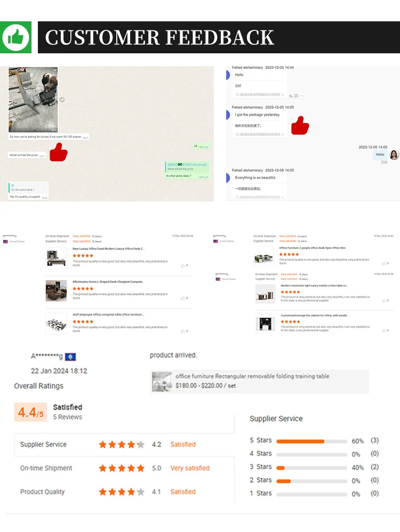Screen dimensions: 400x532
Task: Click the 4.4/5 overall rating badge
Action: 30,412
